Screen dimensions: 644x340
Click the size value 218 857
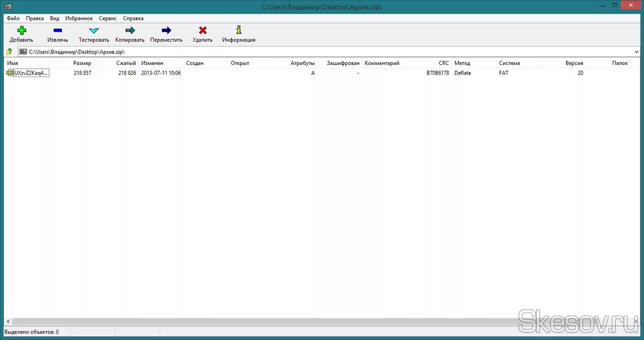click(83, 73)
